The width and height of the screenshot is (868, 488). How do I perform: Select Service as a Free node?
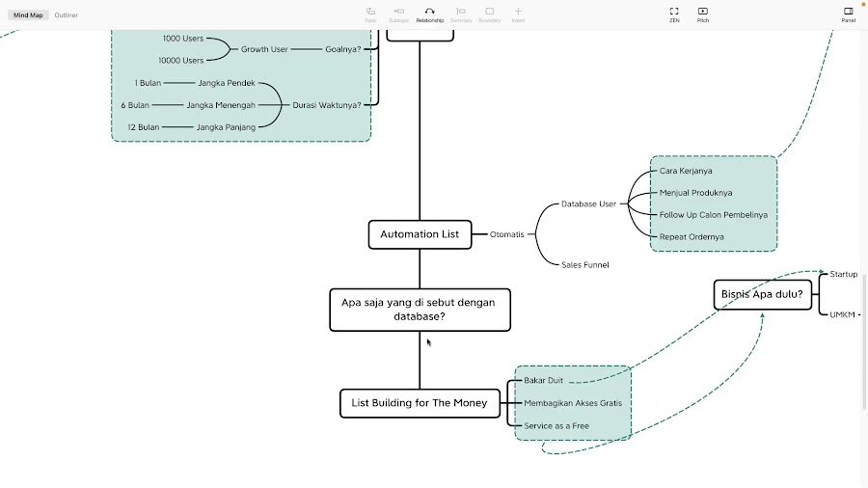(556, 426)
